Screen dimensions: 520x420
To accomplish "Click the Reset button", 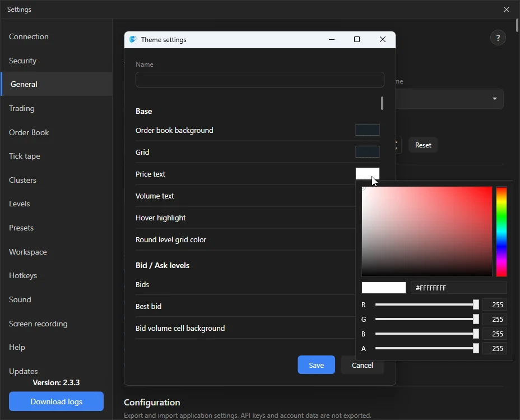I will [423, 145].
